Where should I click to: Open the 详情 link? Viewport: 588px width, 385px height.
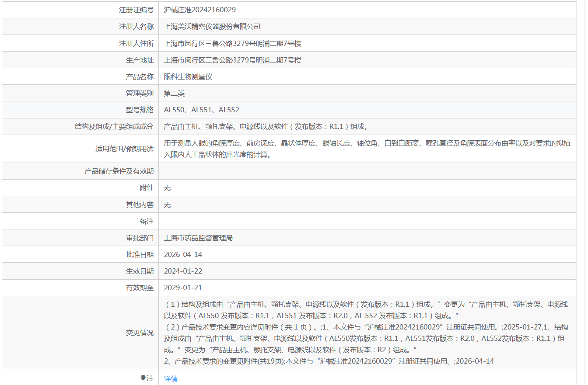(x=171, y=378)
